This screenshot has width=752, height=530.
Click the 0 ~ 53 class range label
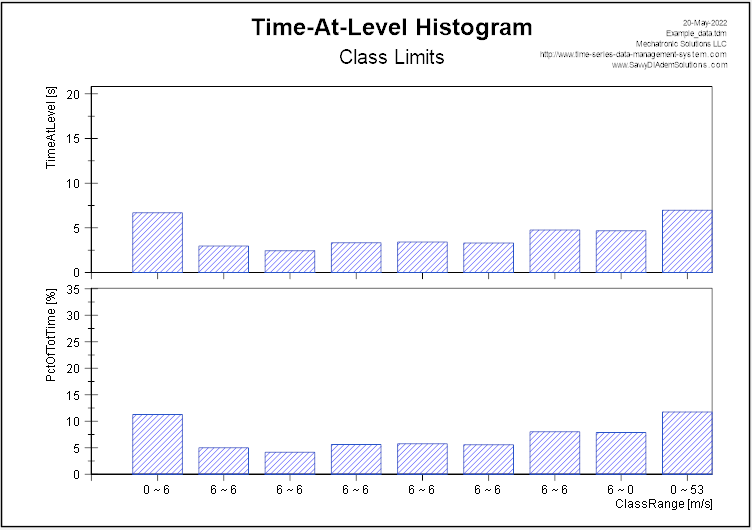[687, 490]
